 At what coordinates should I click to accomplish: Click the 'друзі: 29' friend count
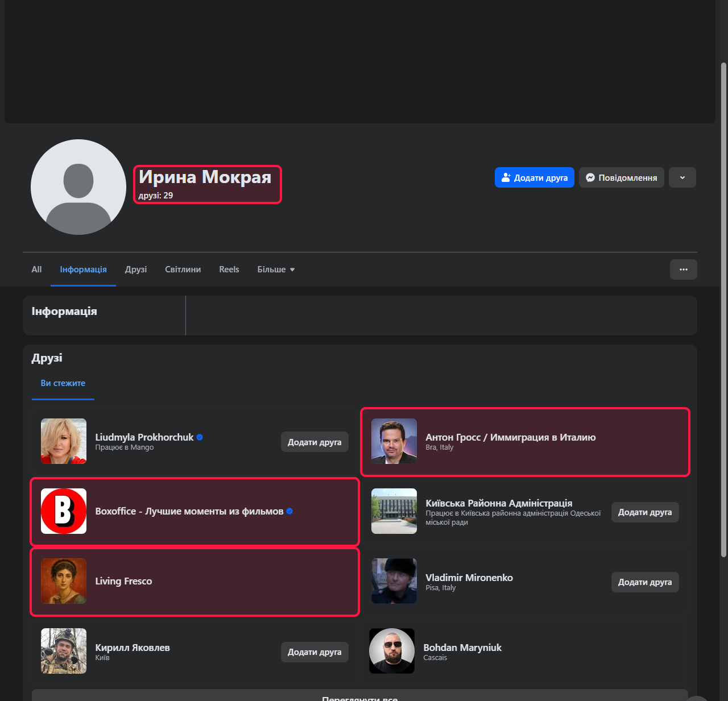click(156, 195)
